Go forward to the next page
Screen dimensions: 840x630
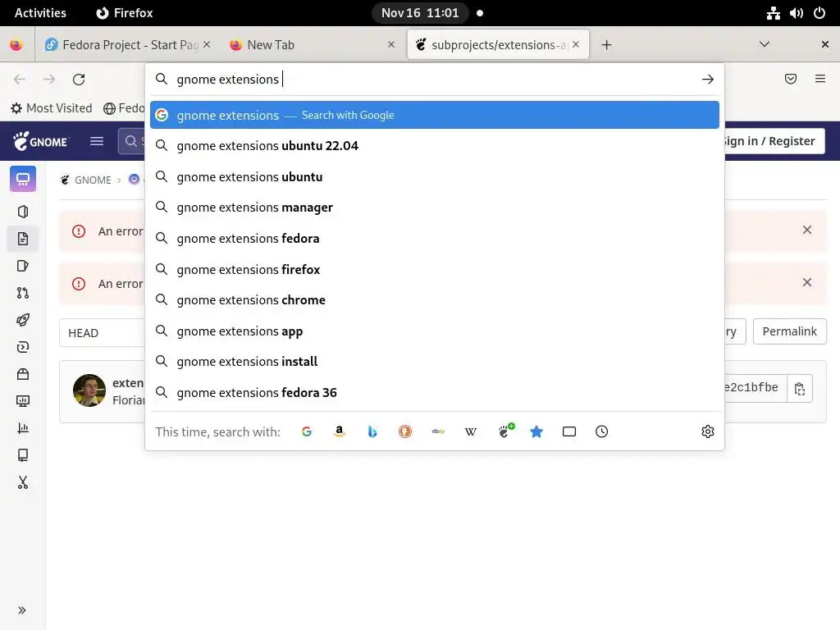pyautogui.click(x=49, y=80)
